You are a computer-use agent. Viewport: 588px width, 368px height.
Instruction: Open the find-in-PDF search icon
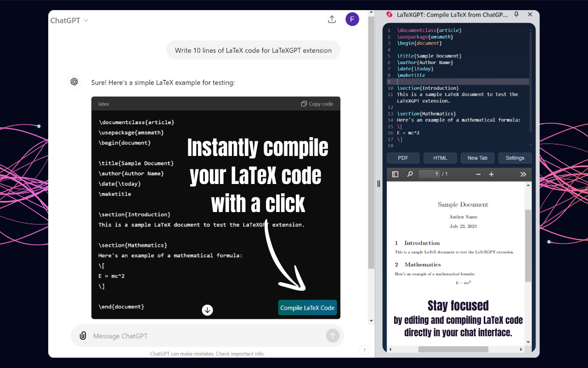[x=410, y=174]
